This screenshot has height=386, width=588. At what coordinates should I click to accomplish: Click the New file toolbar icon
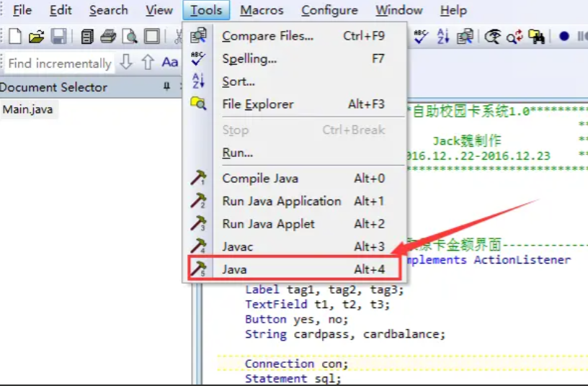15,37
